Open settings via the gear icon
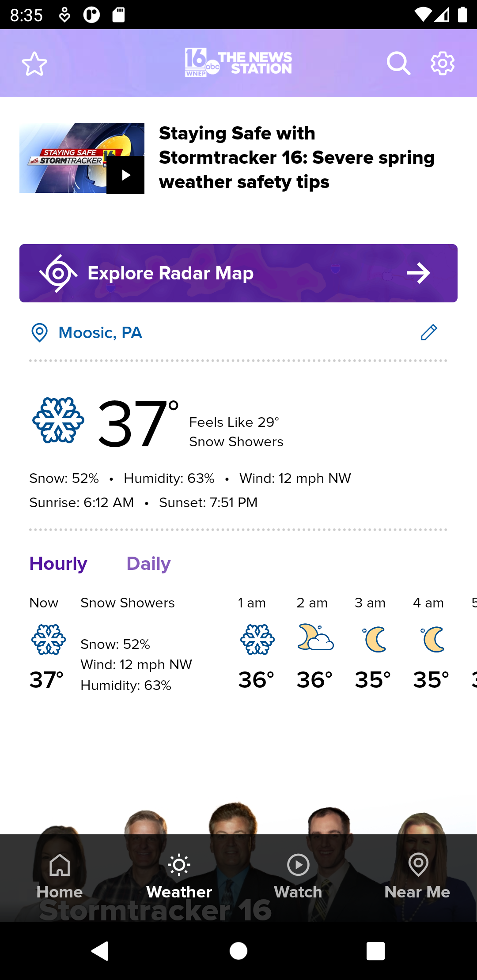 [x=443, y=64]
